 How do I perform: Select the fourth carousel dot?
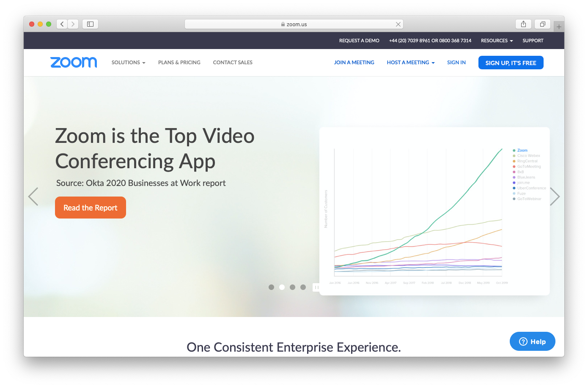303,287
